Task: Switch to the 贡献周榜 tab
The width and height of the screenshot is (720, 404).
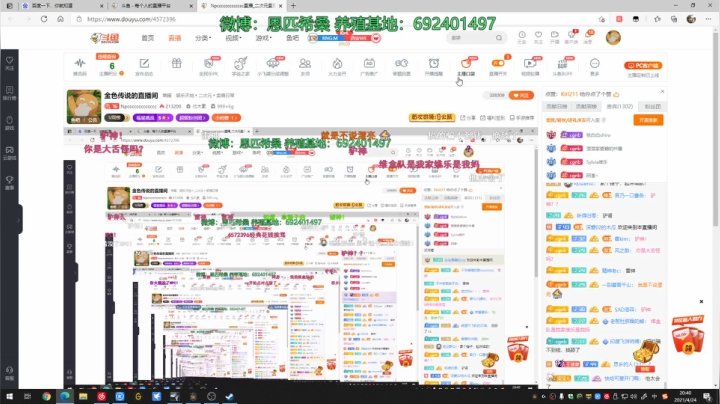Action: [x=586, y=107]
